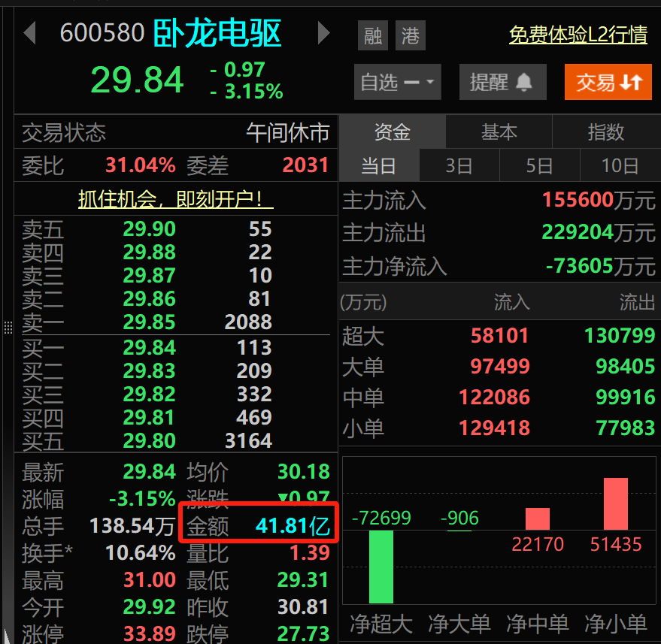The image size is (661, 644).
Task: Switch to the 基本 tab
Action: click(499, 132)
